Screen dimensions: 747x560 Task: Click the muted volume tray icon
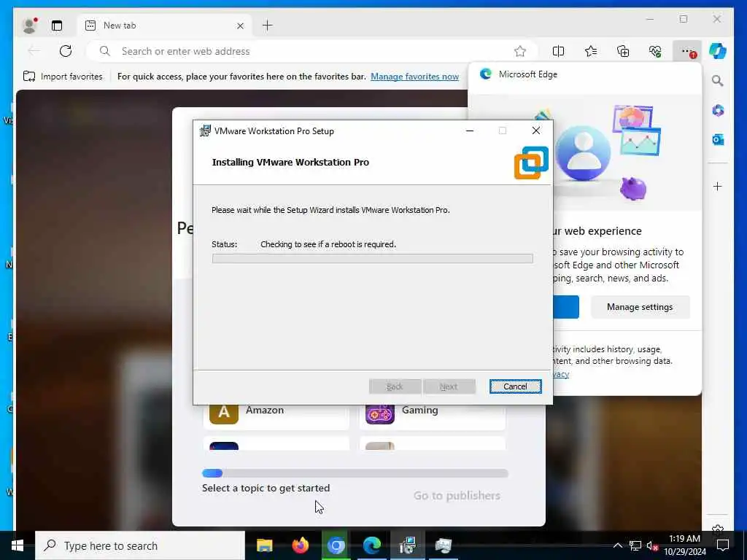click(651, 545)
